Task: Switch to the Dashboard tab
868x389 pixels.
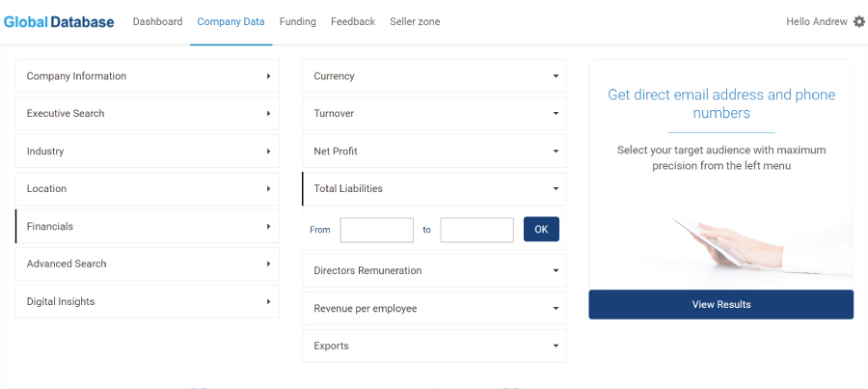Action: [x=158, y=21]
